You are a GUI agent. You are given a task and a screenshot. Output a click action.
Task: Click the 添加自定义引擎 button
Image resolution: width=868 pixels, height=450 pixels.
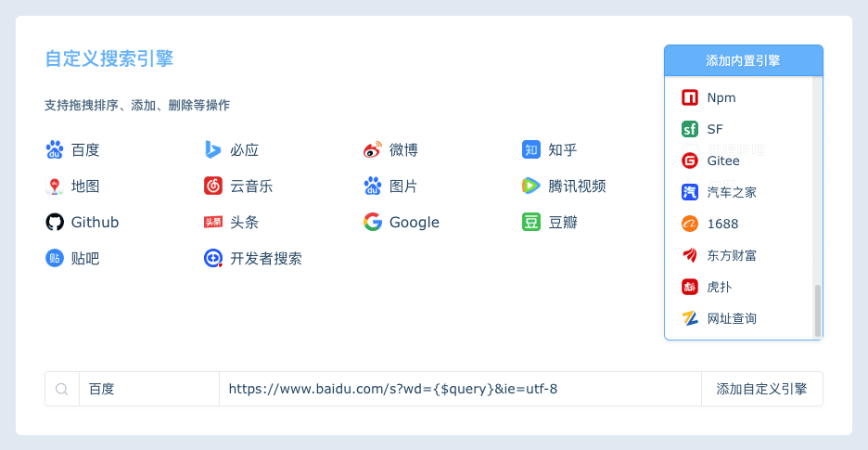[x=761, y=390]
